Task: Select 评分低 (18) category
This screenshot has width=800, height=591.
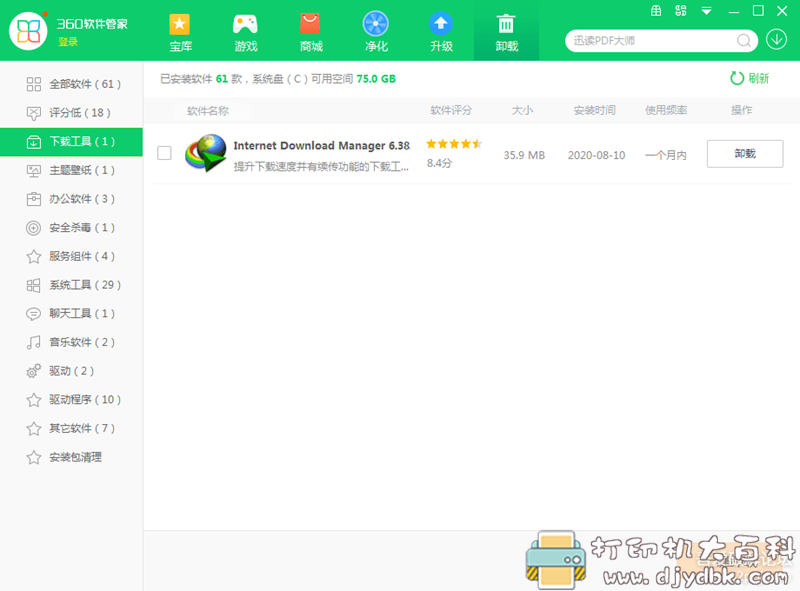Action: [x=71, y=113]
